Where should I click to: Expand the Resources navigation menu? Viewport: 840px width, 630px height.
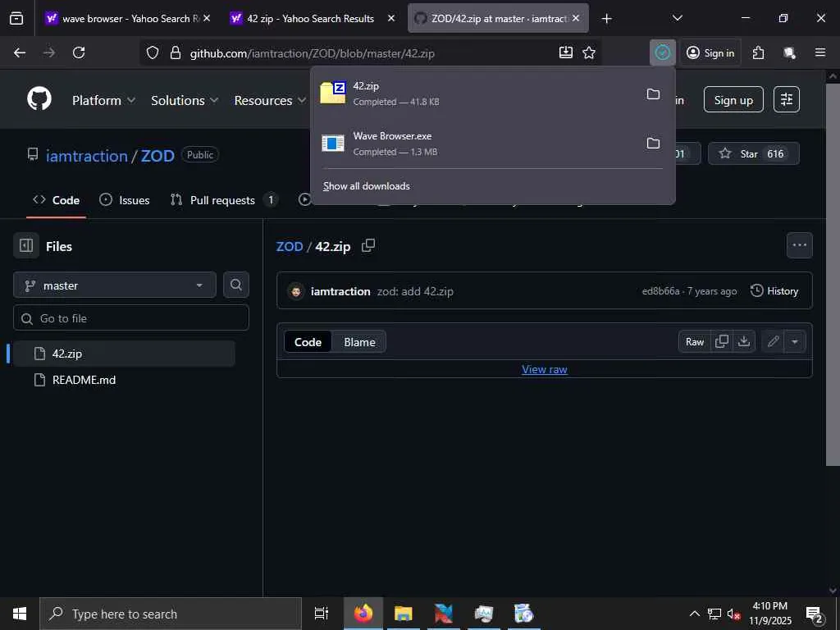(270, 100)
